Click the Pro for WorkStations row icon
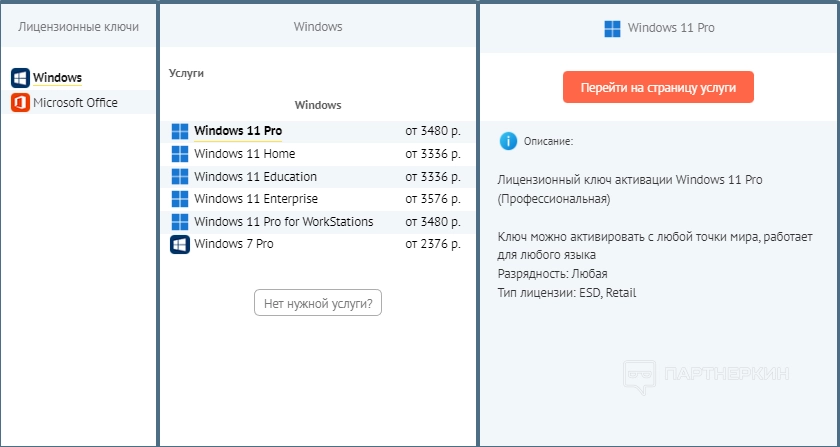Viewport: 840px width, 447px height. point(180,222)
